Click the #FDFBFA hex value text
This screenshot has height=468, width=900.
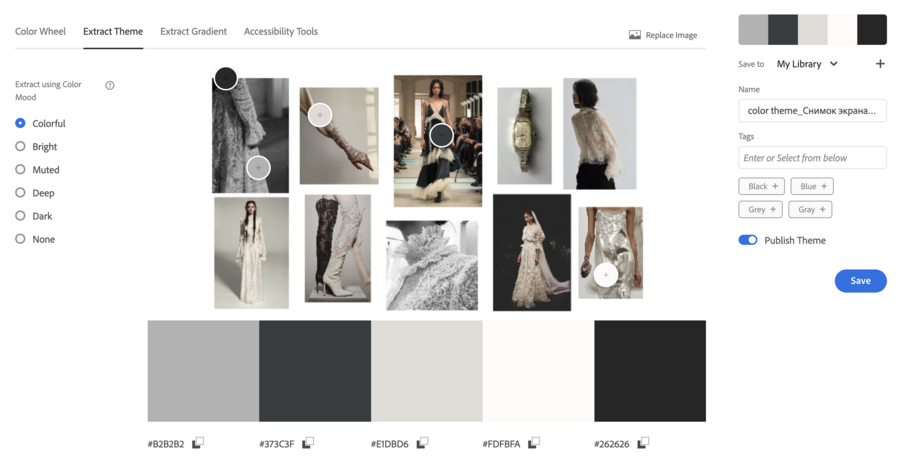501,444
